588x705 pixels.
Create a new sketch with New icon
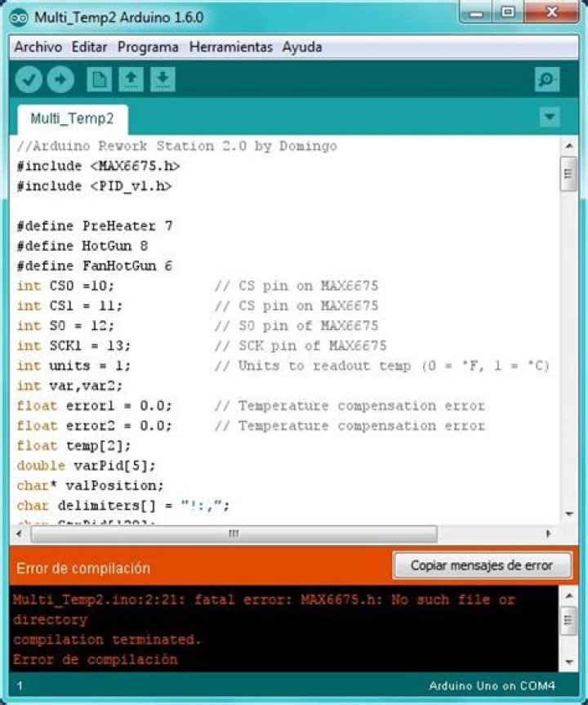[99, 79]
